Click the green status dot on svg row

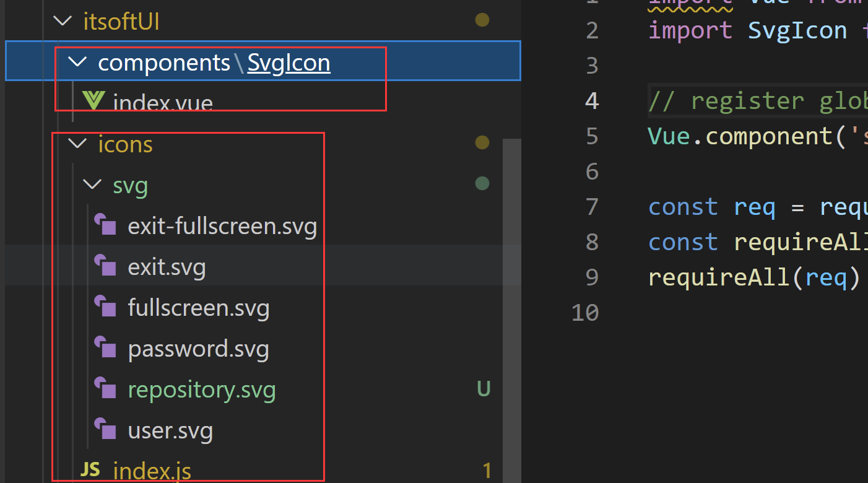482,183
